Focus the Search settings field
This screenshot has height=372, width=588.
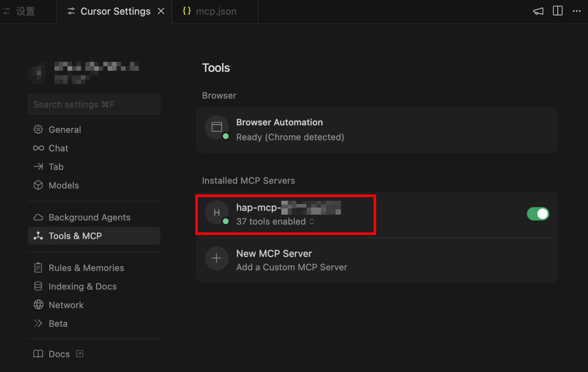click(x=94, y=104)
